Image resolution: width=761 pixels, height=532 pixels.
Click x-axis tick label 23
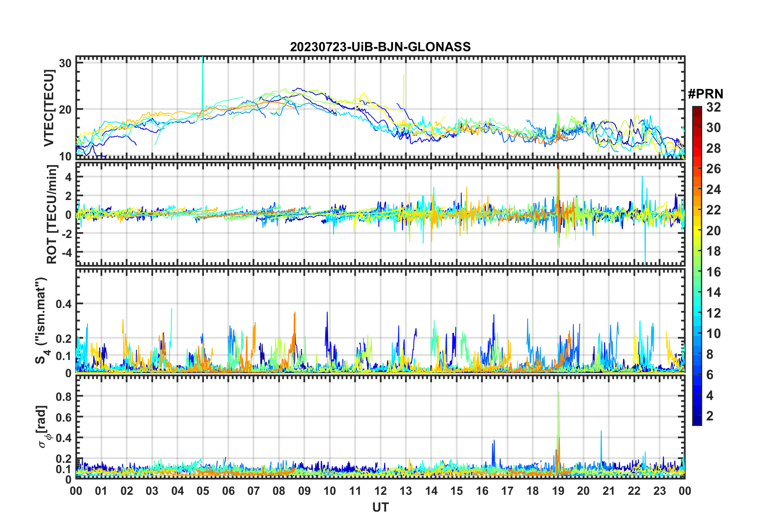(659, 491)
